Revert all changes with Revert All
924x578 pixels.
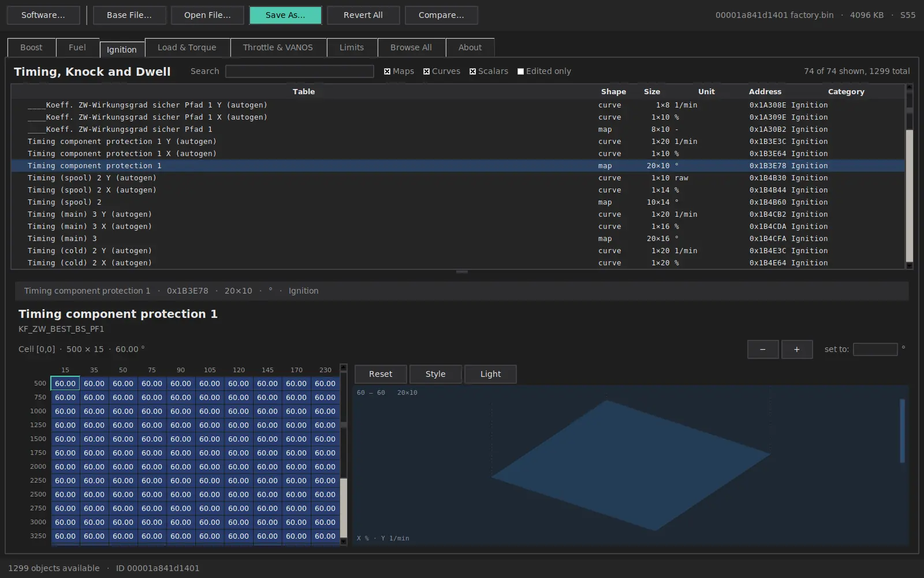tap(363, 15)
